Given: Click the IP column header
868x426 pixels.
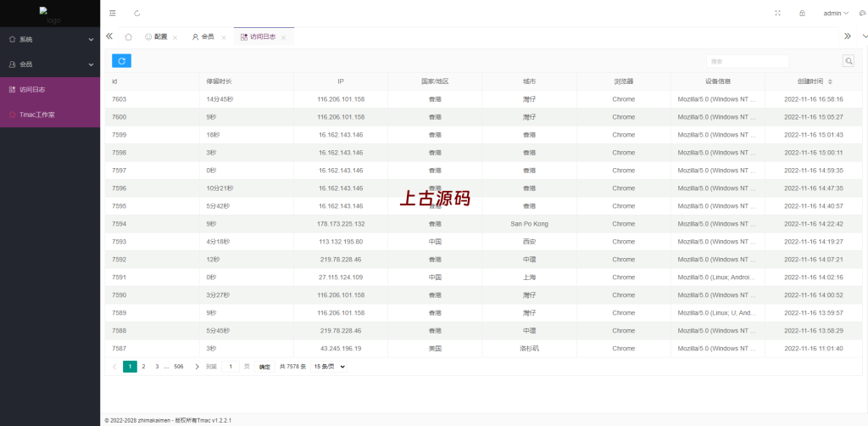Looking at the screenshot, I should click(x=341, y=81).
